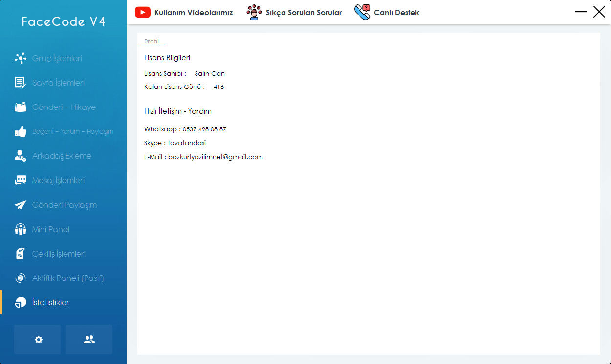Click the Hızlı İletişim - Yardım heading
Image resolution: width=611 pixels, height=364 pixels.
178,111
